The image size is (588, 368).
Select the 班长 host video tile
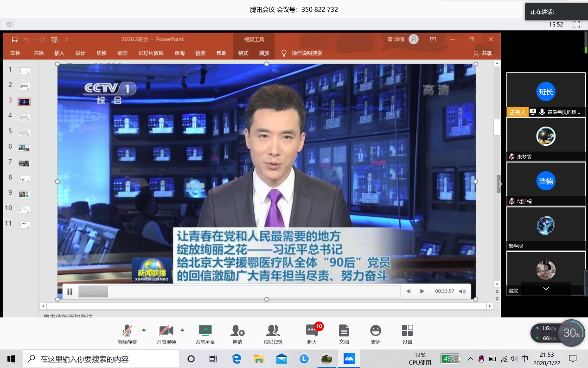546,94
